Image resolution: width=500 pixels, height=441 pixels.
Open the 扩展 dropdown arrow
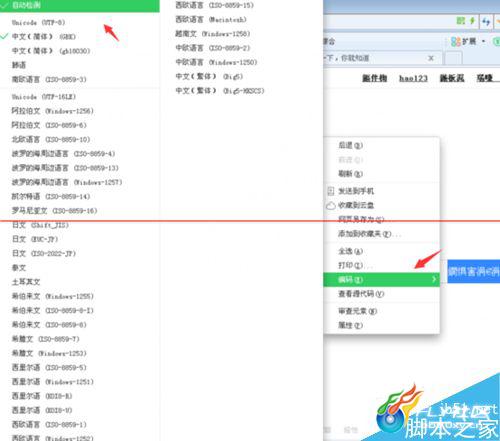483,41
